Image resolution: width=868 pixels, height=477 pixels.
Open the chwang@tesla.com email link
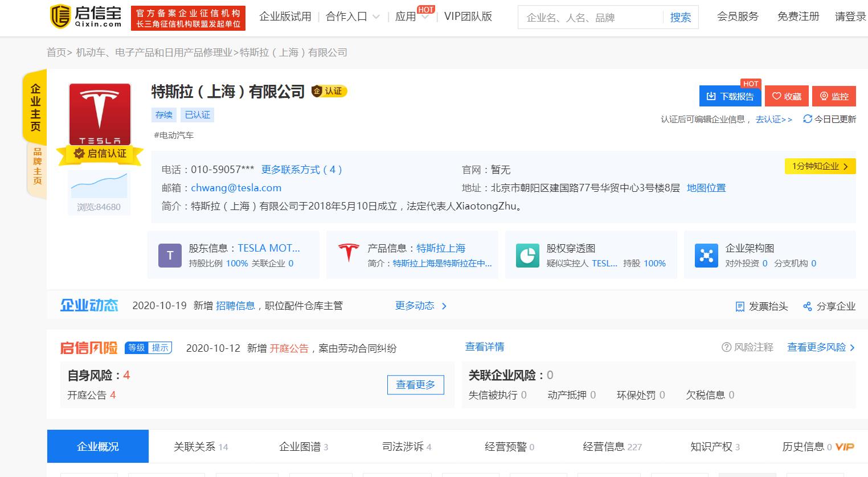236,188
